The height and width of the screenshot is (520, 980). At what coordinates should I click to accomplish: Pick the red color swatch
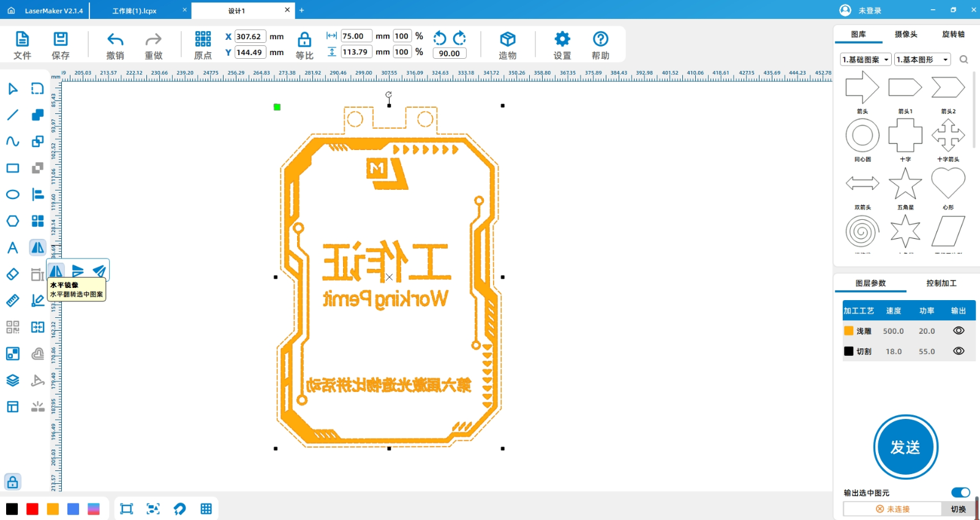(x=32, y=509)
